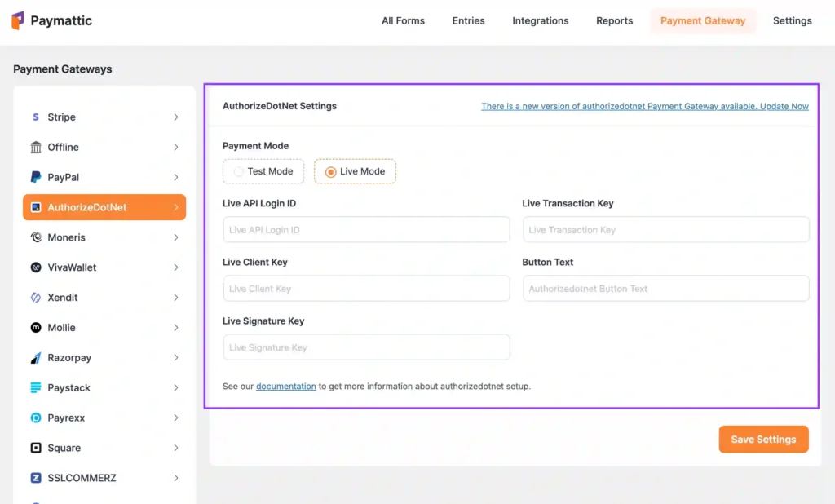Click the Update Now gateway version link
The width and height of the screenshot is (835, 504).
(645, 106)
